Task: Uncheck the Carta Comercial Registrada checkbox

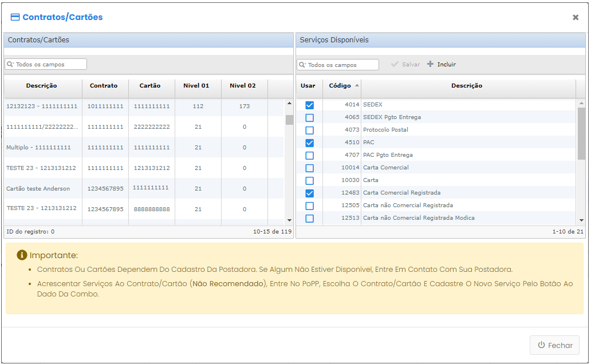Action: [x=309, y=193]
